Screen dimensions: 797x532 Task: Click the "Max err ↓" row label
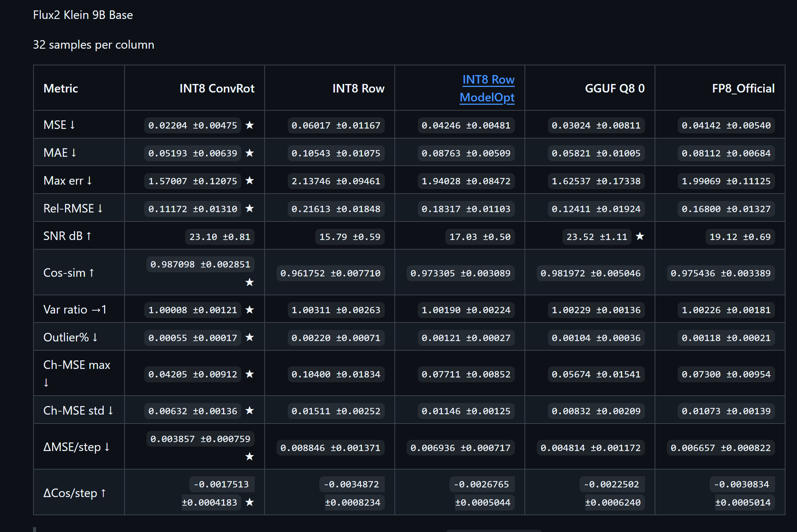[68, 181]
